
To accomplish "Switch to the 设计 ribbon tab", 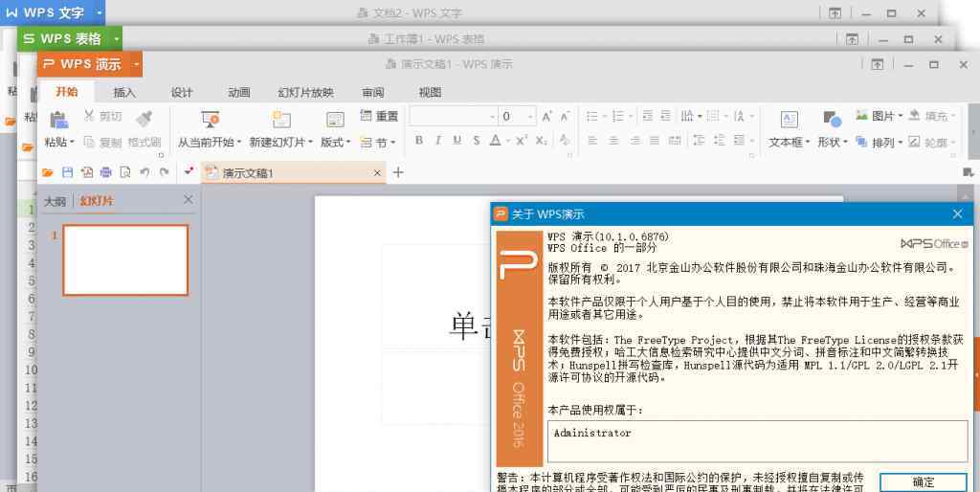I will click(182, 93).
